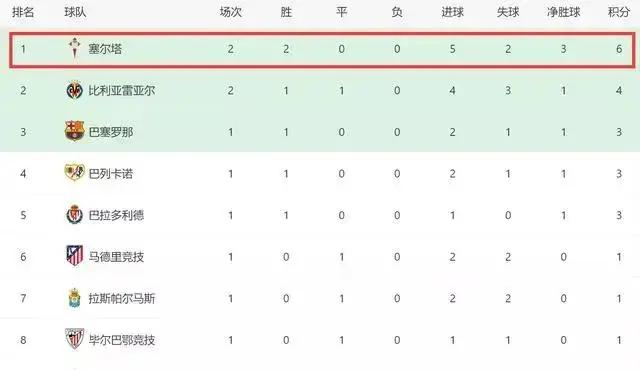Sort table by 积分 column header
Screen dimensions: 640x370
[x=619, y=12]
